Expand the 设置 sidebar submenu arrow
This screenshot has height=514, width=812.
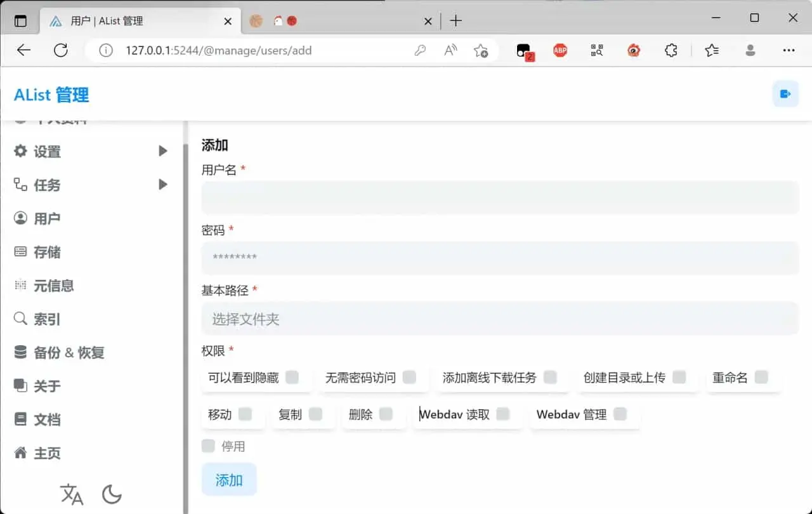(163, 151)
